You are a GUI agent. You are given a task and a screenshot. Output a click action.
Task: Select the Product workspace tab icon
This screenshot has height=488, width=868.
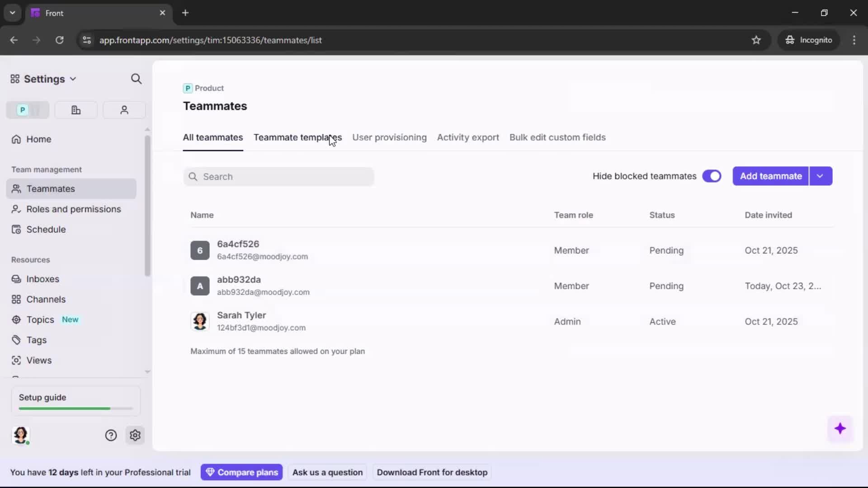[x=22, y=110]
